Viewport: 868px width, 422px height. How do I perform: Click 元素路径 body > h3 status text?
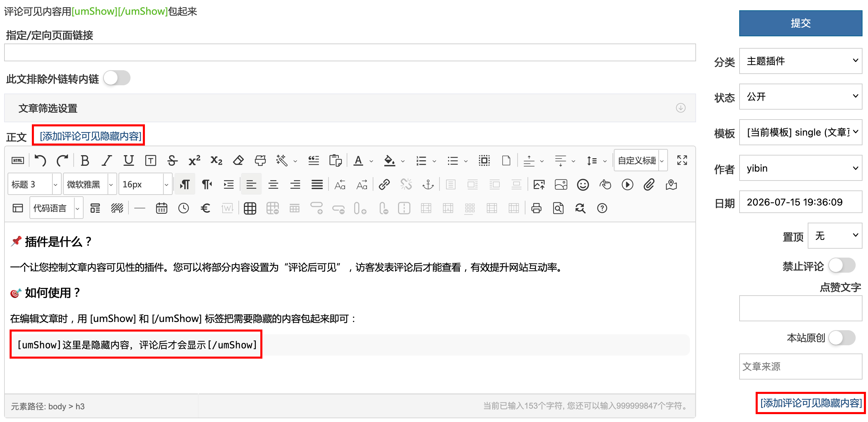click(48, 406)
